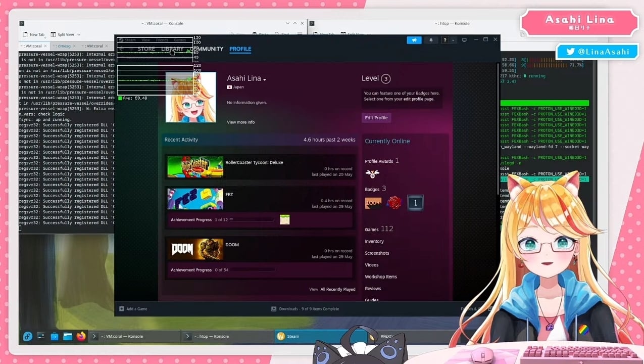Screen dimensions: 644x364
Task: Open the LIBRARY section in Steam
Action: click(x=172, y=49)
